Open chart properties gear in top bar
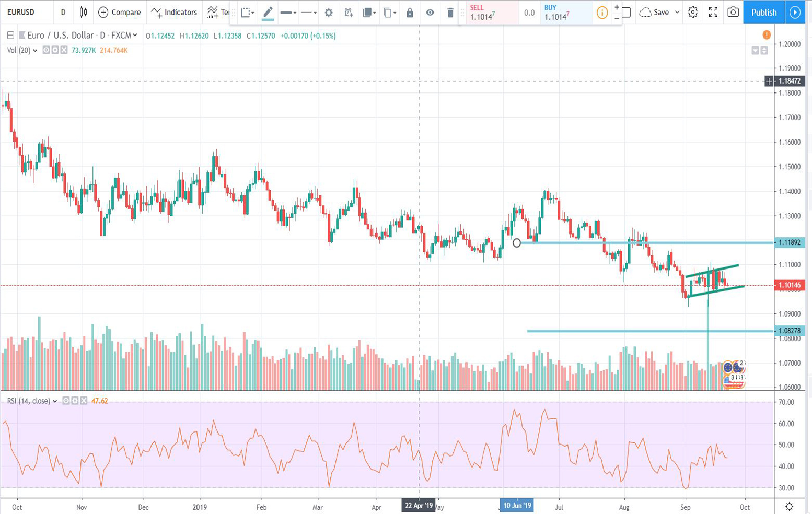The height and width of the screenshot is (514, 812). point(693,12)
